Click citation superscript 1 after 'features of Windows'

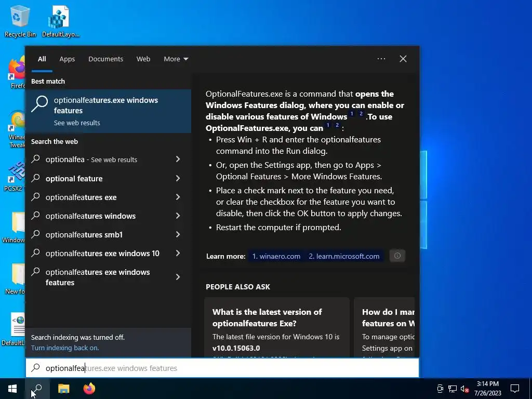352,114
